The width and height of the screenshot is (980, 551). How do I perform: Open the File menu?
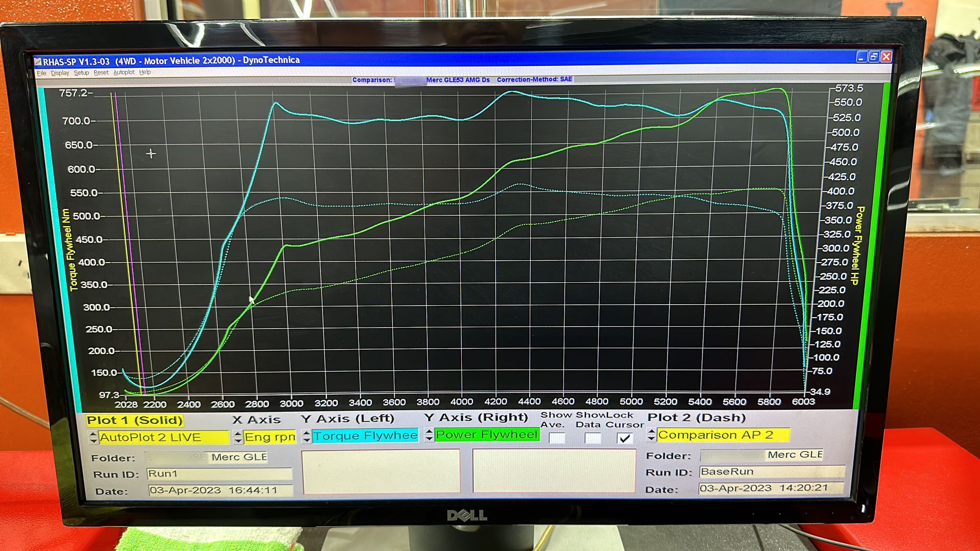(x=42, y=73)
